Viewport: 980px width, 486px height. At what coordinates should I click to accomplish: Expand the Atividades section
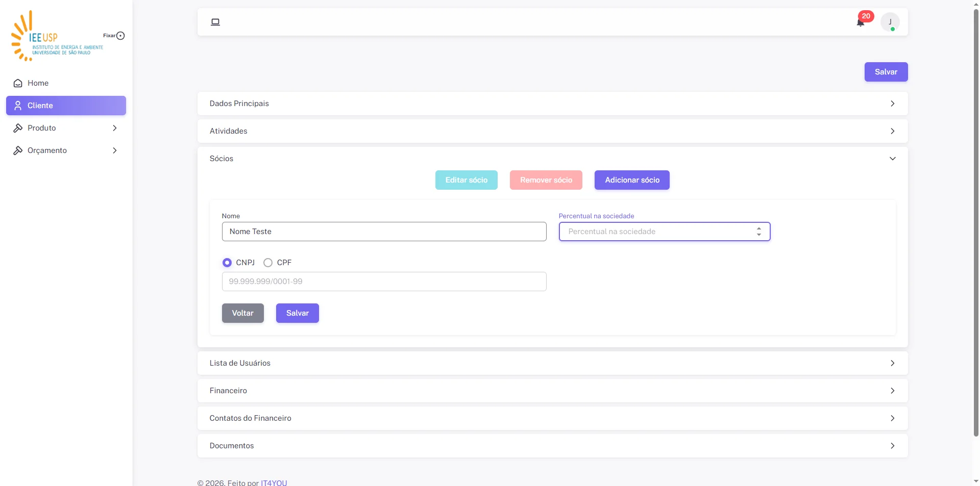tap(553, 131)
